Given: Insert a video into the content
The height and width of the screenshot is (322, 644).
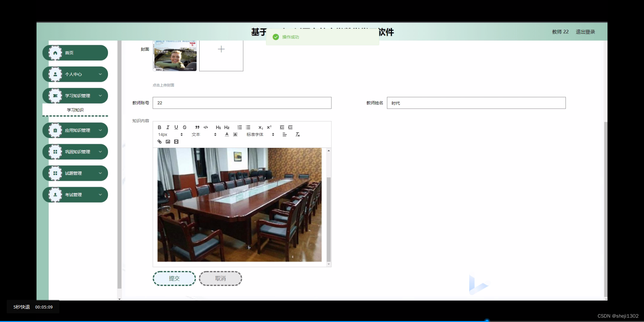Looking at the screenshot, I should click(x=176, y=142).
